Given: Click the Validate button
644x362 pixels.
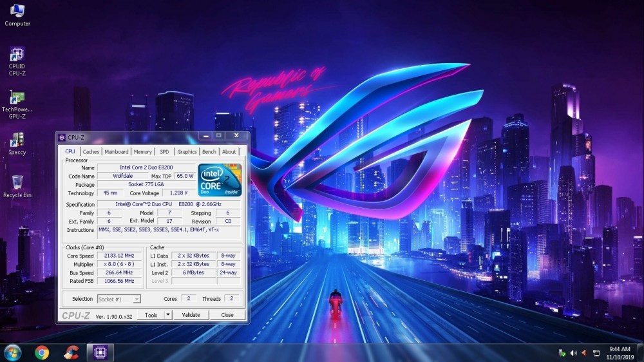Looking at the screenshot, I should click(191, 315).
